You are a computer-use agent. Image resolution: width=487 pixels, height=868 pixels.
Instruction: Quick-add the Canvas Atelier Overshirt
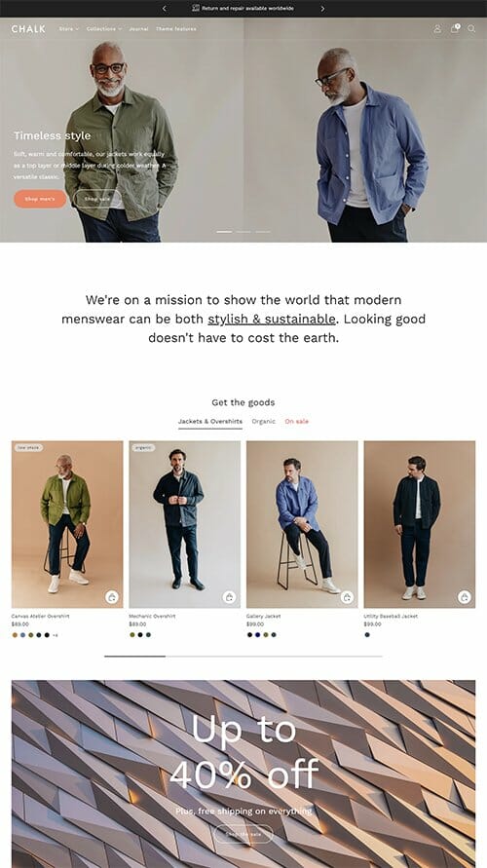[112, 597]
